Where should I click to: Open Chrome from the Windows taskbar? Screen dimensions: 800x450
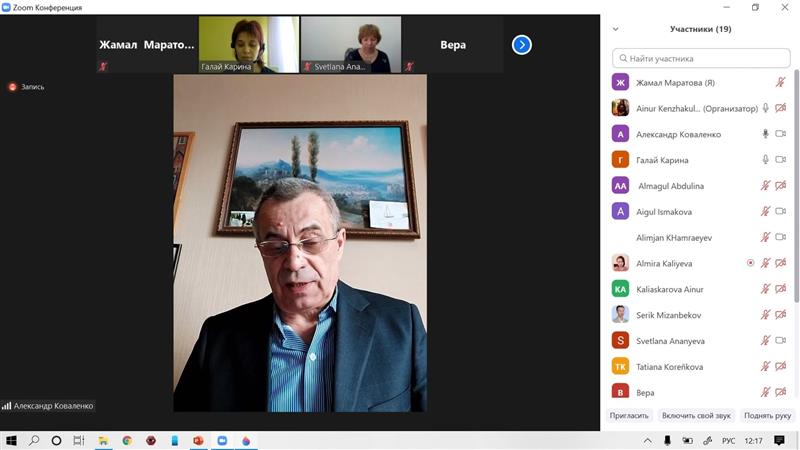pyautogui.click(x=127, y=440)
